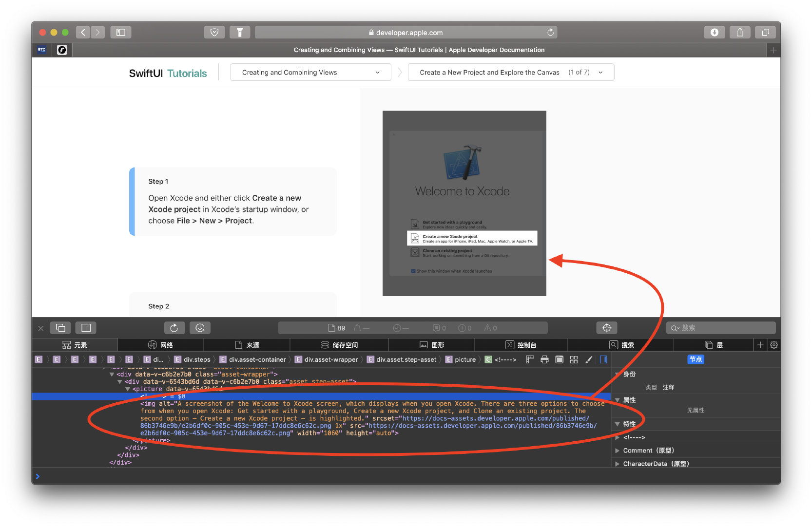The width and height of the screenshot is (812, 526).
Task: Close the Web Inspector panel
Action: pyautogui.click(x=41, y=328)
